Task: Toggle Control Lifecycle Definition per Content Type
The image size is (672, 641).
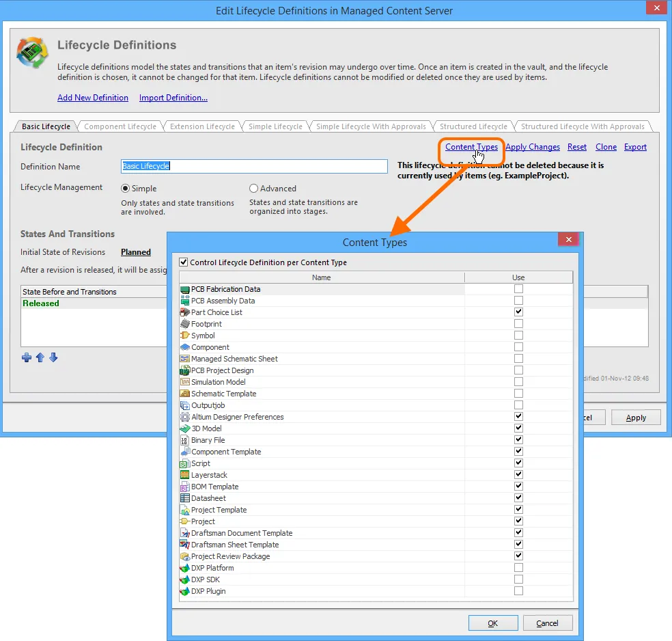Action: pos(184,262)
